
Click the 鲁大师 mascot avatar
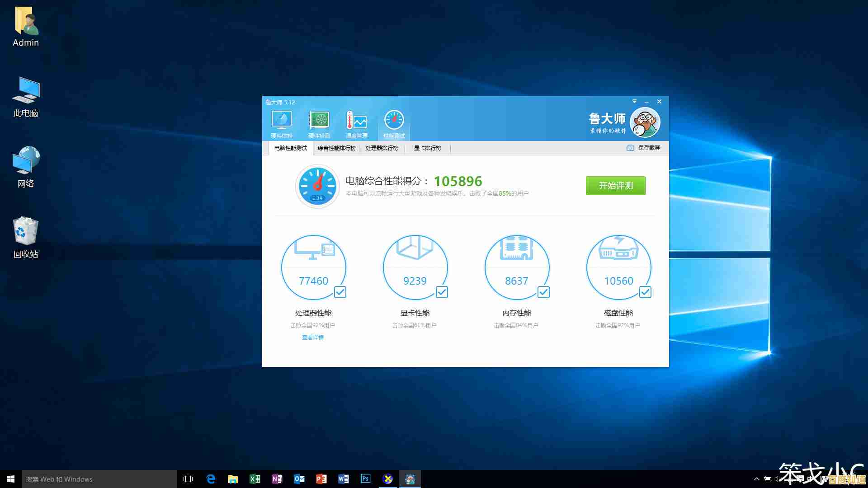click(645, 122)
